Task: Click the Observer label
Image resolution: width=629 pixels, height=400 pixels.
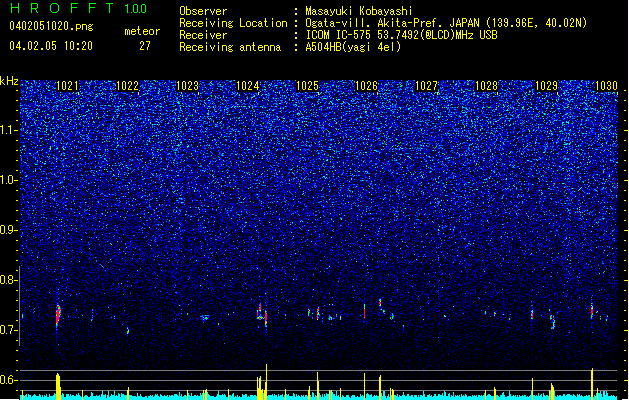Action: (203, 11)
